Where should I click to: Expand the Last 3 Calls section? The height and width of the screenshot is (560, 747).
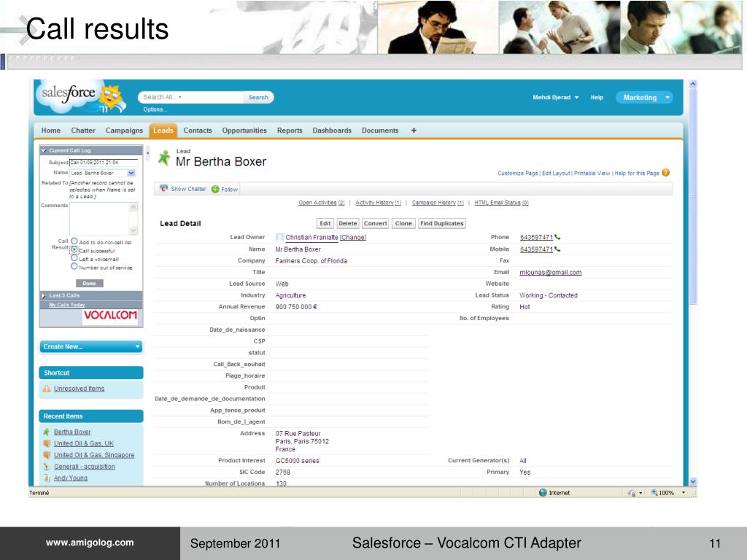(x=43, y=296)
